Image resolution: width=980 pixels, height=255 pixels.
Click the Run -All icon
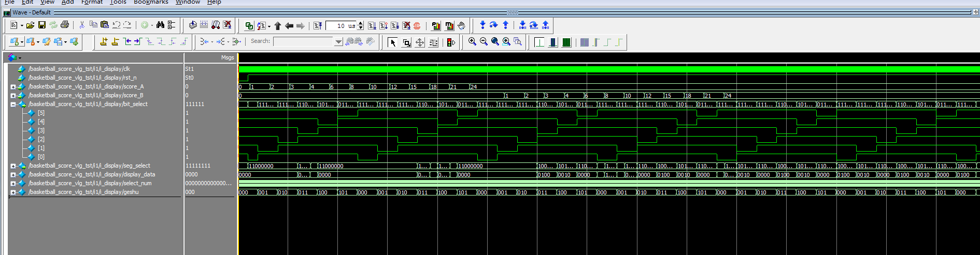coord(395,25)
